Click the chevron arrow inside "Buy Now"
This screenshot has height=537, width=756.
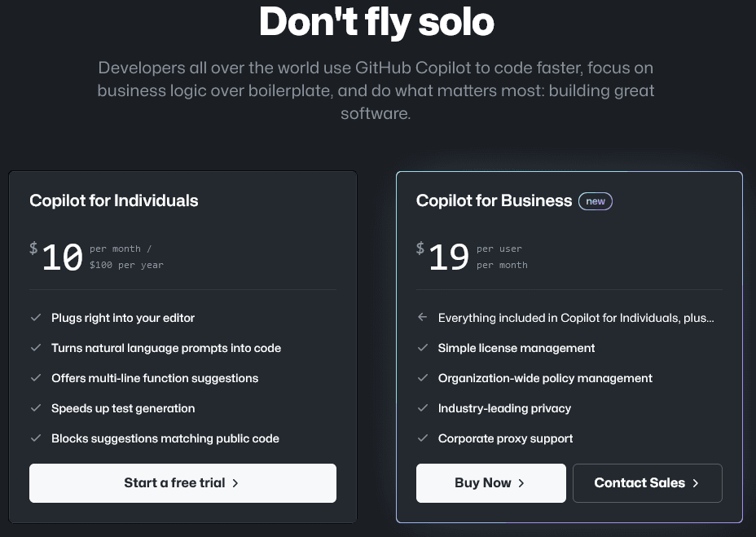click(x=521, y=482)
